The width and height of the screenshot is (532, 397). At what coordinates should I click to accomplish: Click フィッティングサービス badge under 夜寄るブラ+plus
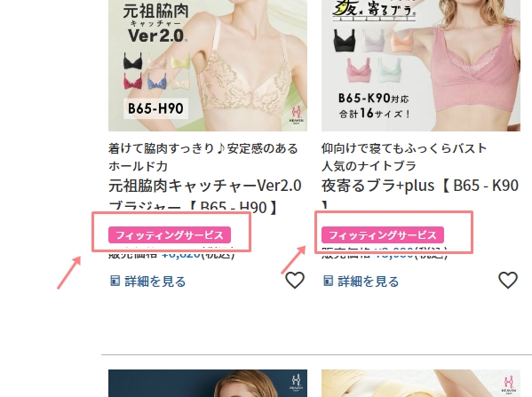coord(383,234)
